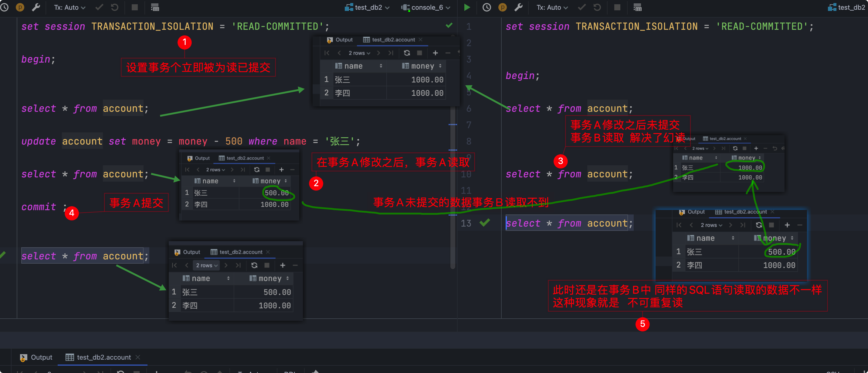Click the rollback icon in the left console toolbar

[114, 7]
